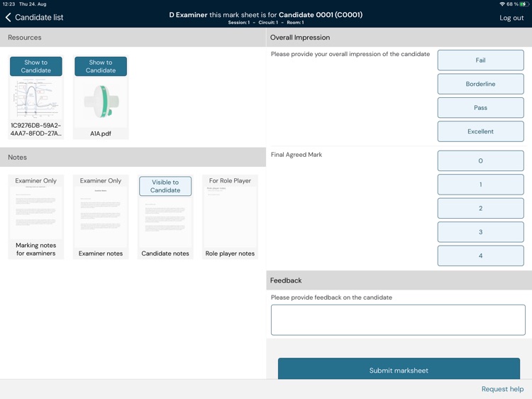Click Request help link
Screen dimensions: 532x399
point(502,389)
